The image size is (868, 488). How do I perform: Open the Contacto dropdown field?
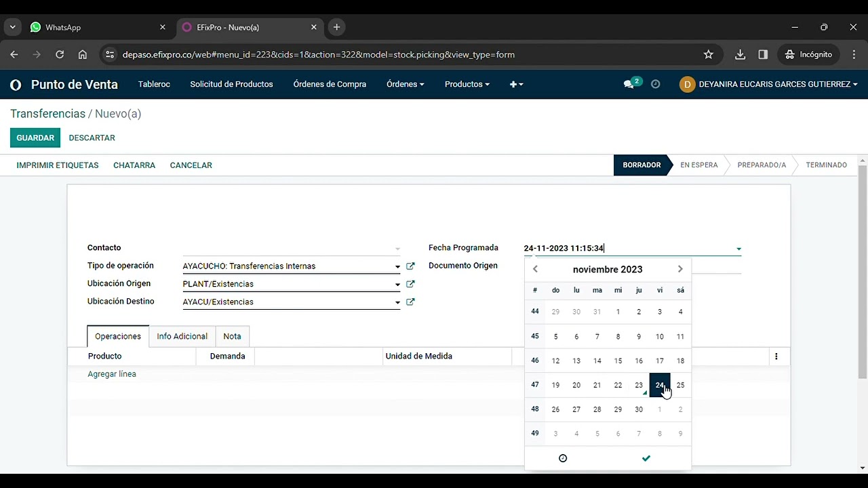point(292,248)
